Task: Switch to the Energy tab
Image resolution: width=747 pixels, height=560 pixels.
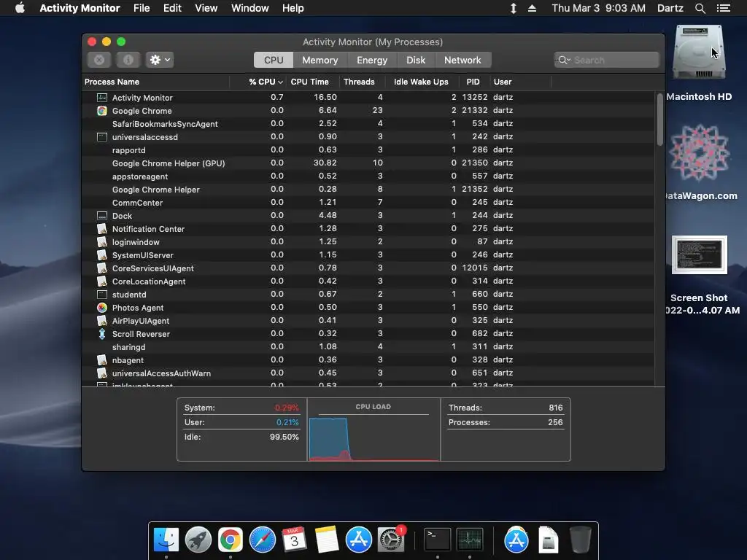Action: (372, 60)
